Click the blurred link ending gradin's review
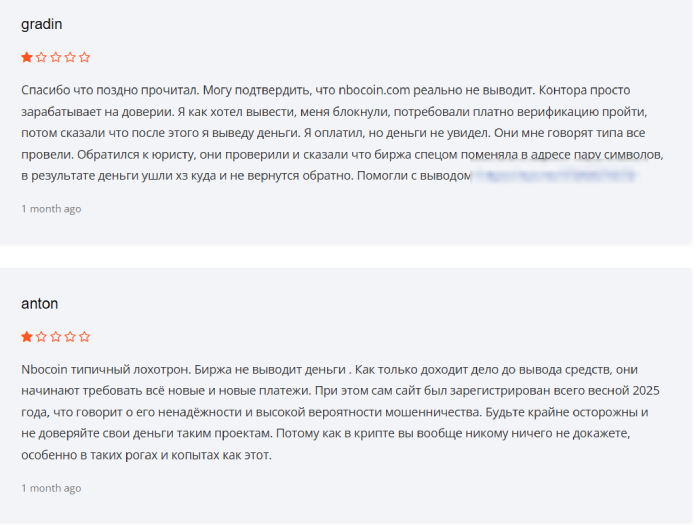Viewport: 700px width, 525px height. tap(554, 175)
